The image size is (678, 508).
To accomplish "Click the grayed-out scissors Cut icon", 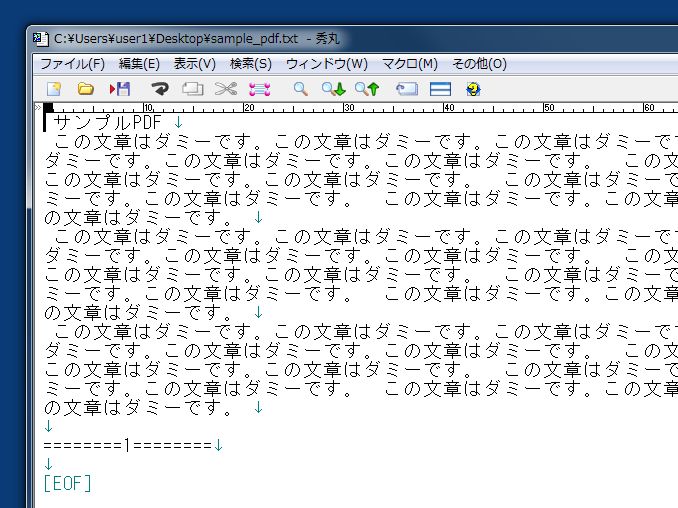I will pos(226,89).
